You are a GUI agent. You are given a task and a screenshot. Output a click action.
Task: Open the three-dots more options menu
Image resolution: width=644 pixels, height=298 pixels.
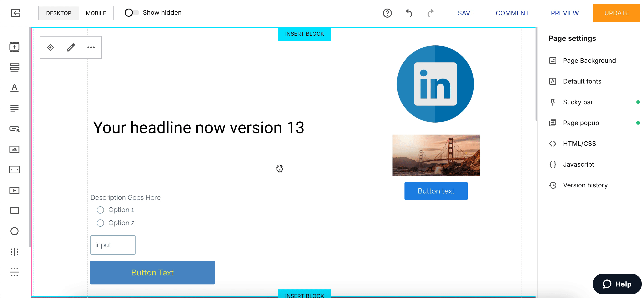pyautogui.click(x=91, y=47)
